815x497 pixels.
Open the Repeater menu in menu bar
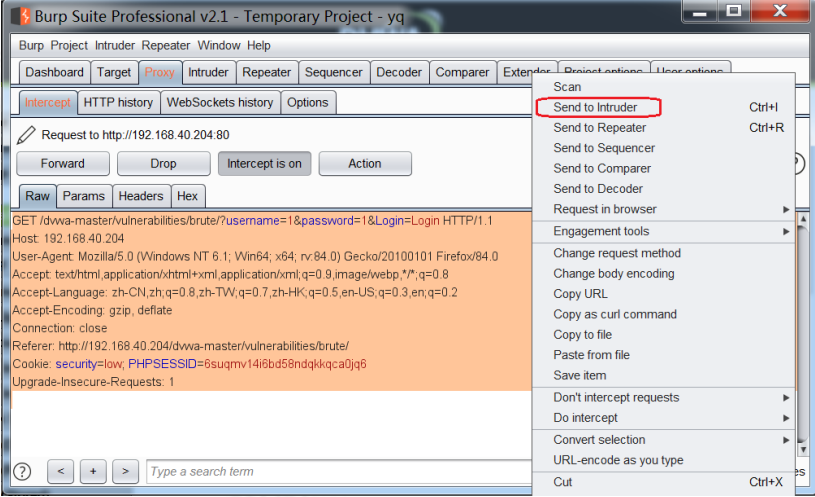166,46
